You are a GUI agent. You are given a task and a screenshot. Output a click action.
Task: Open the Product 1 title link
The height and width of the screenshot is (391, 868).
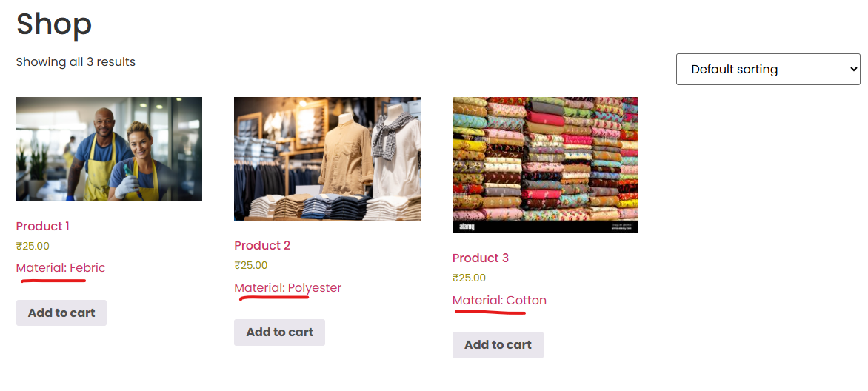(43, 226)
